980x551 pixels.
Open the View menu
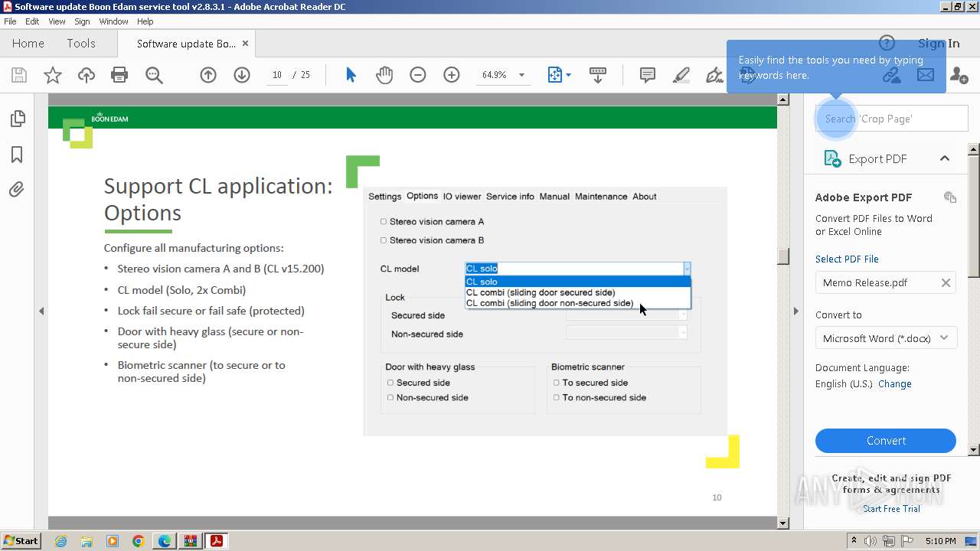click(x=57, y=21)
